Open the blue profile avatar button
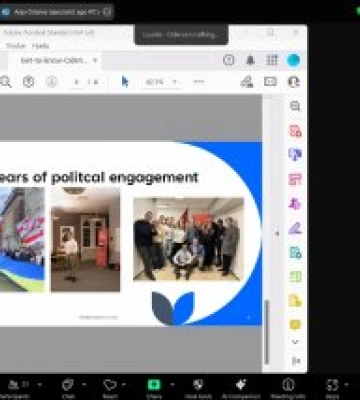The image size is (360, 400). coord(293,60)
